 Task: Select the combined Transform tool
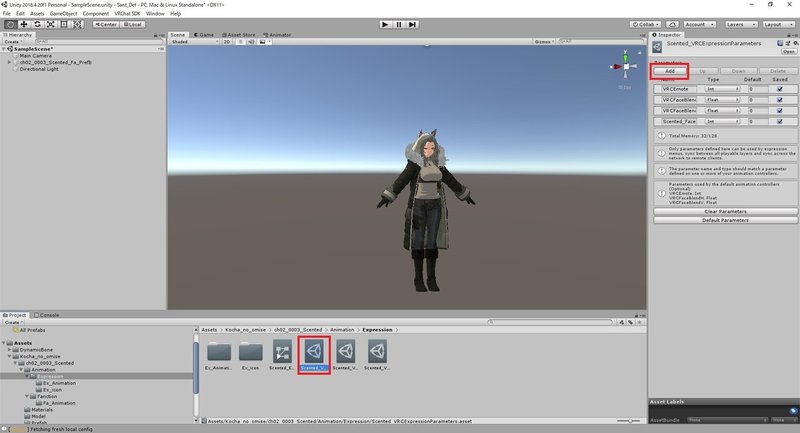point(77,24)
